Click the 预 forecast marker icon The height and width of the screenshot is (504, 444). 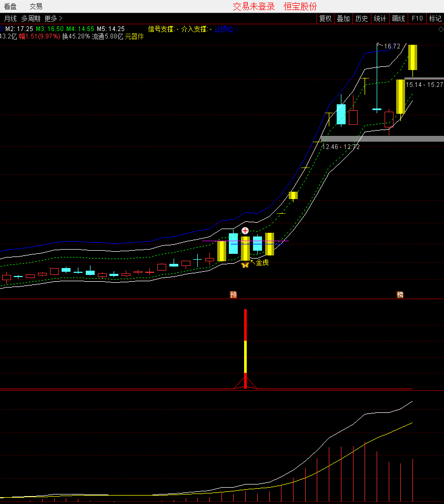[233, 294]
